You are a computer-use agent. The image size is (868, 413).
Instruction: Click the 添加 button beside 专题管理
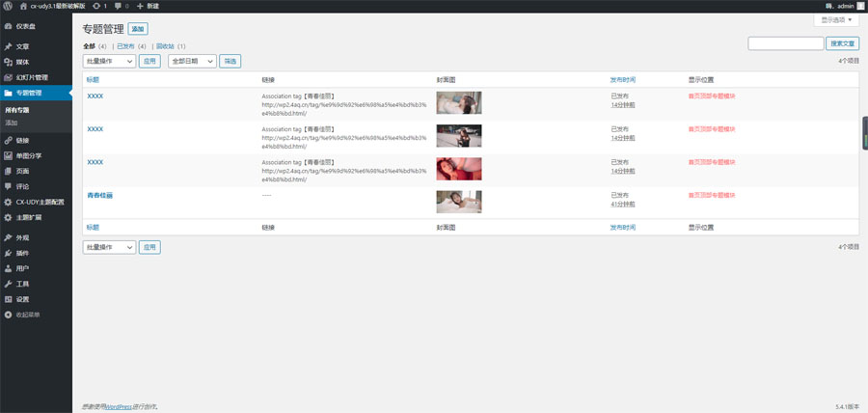(x=138, y=29)
